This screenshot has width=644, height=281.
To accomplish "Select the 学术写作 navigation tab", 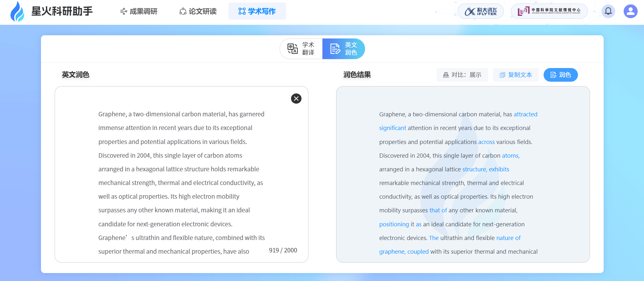I will [x=257, y=11].
